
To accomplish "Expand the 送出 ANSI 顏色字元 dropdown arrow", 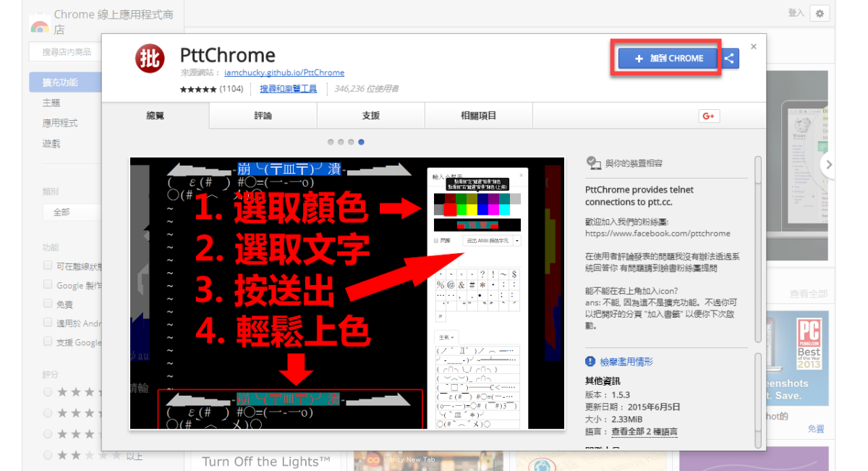I will click(516, 241).
